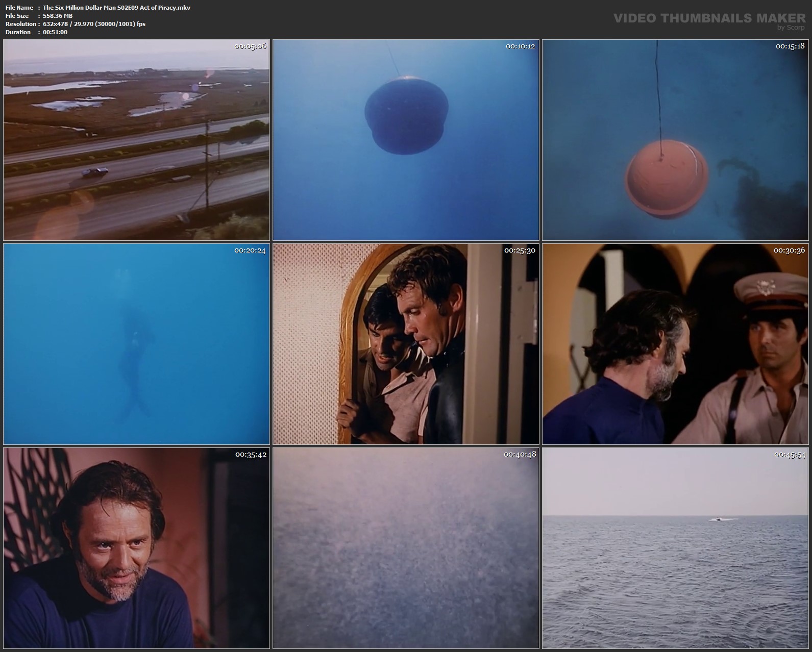Click the timestamp 00:25:30

pos(520,250)
